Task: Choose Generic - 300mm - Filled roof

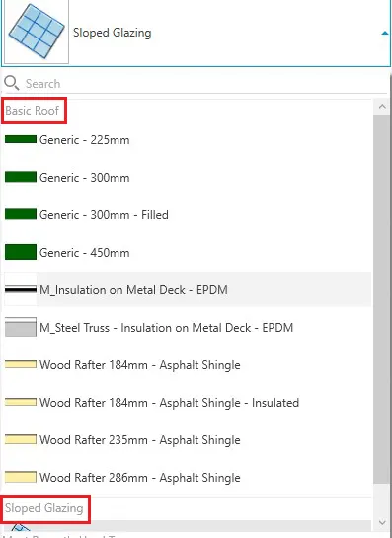Action: click(x=188, y=214)
